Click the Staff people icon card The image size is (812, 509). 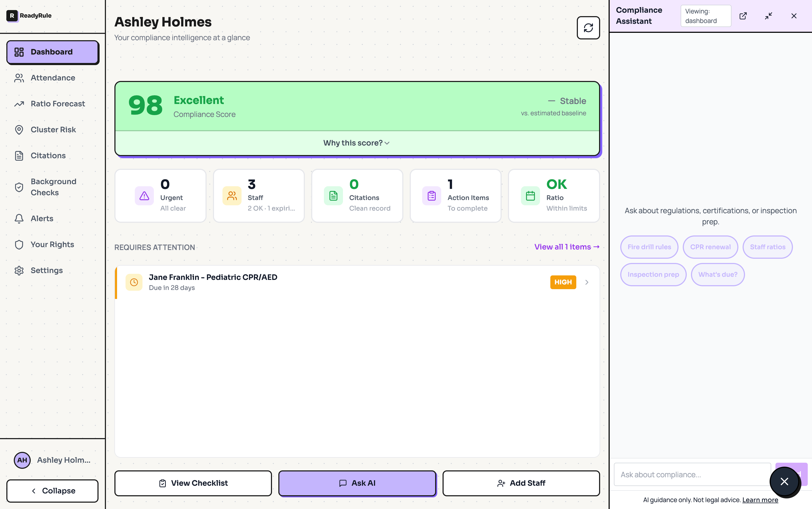[232, 196]
